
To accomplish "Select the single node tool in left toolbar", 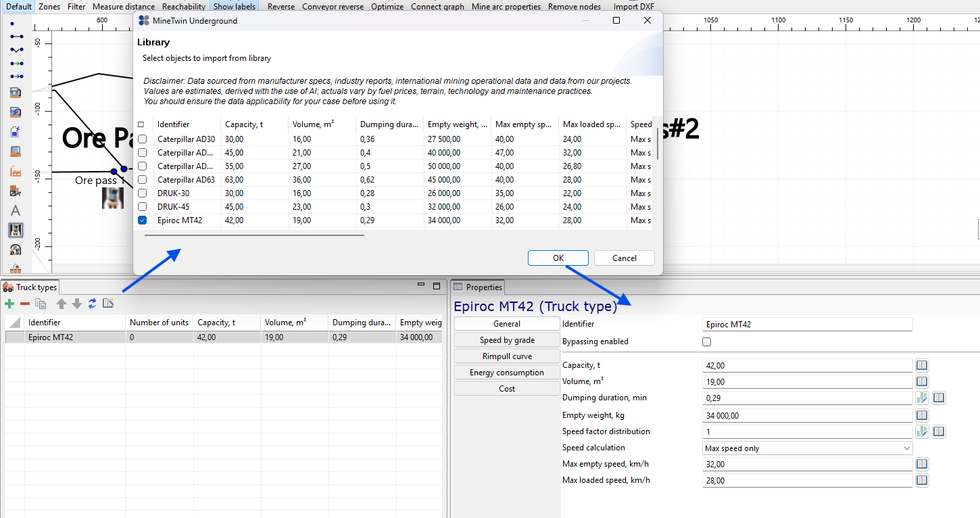I will coord(13,24).
